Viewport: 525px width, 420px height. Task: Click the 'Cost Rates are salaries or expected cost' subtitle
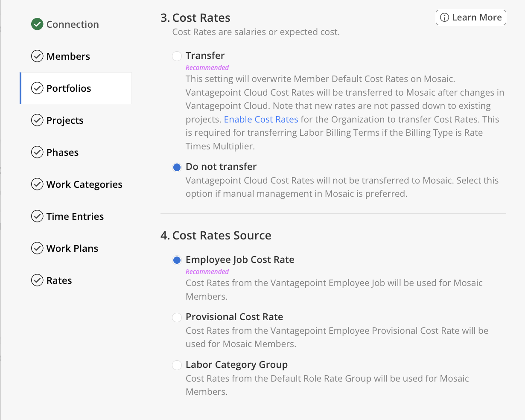(x=256, y=32)
